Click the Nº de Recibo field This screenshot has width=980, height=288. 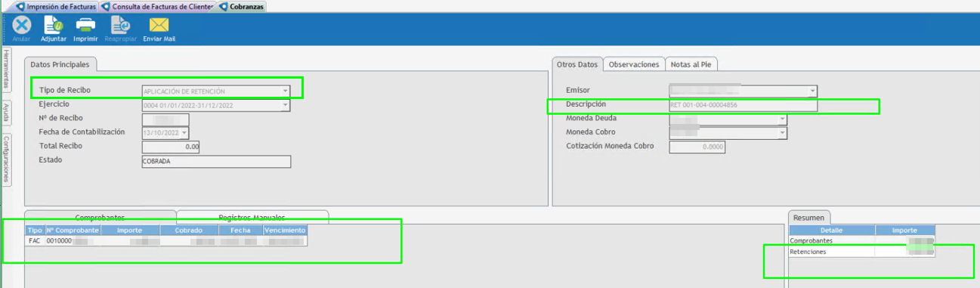165,119
